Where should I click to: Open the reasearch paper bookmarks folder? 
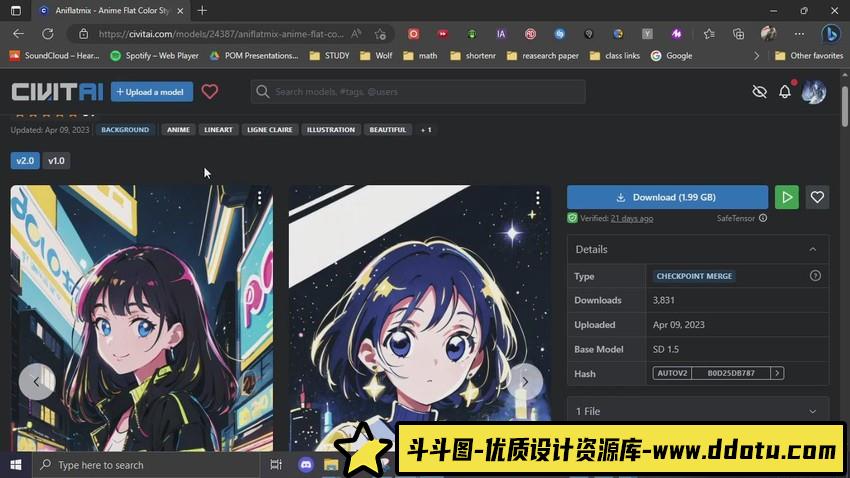(543, 55)
